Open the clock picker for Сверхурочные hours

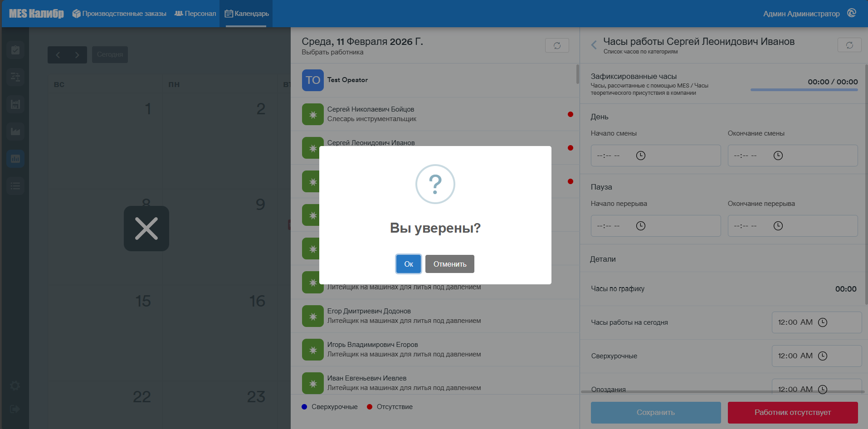pyautogui.click(x=823, y=356)
